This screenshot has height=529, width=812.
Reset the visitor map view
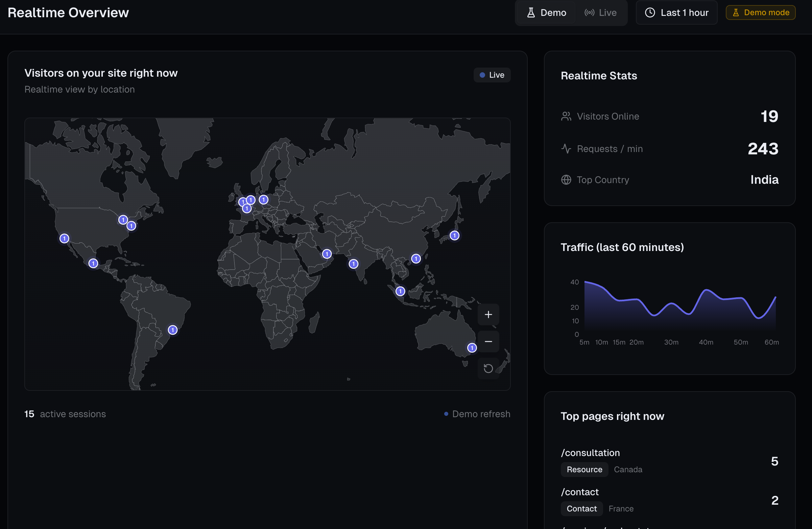pos(488,368)
